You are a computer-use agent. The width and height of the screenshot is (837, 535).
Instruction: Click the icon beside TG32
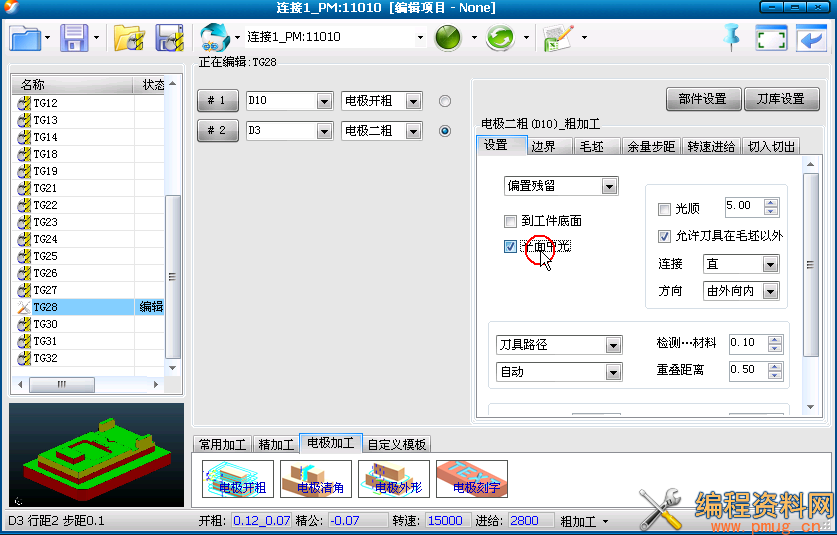(x=23, y=358)
